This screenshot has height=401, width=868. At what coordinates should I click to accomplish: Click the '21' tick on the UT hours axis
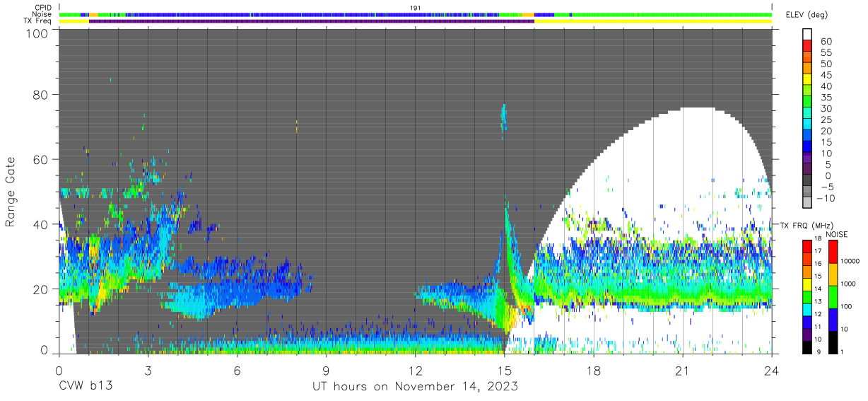683,370
